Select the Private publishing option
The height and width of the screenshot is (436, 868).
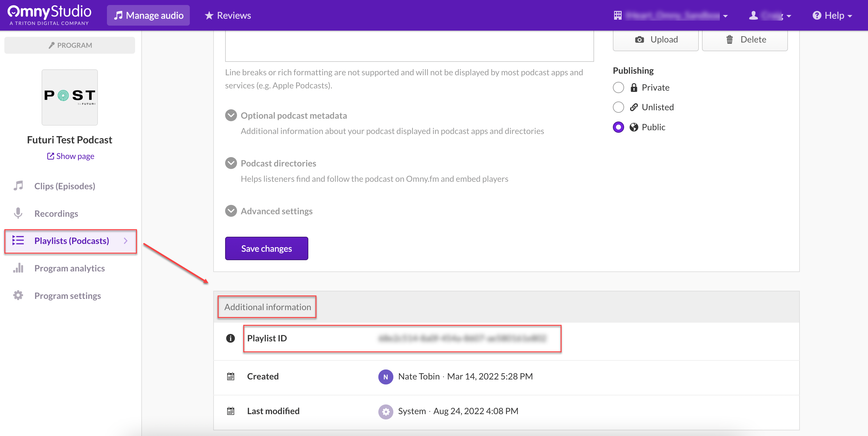[618, 87]
